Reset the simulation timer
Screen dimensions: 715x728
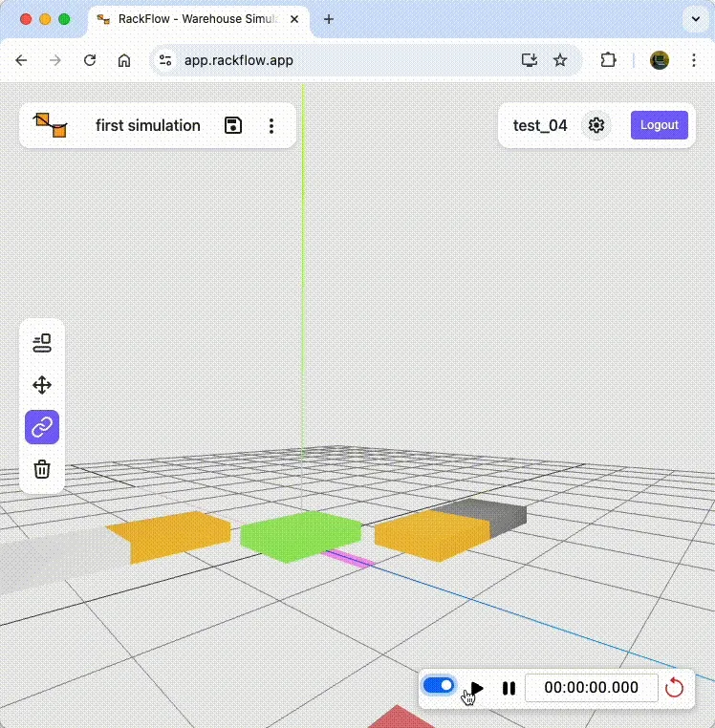point(674,688)
